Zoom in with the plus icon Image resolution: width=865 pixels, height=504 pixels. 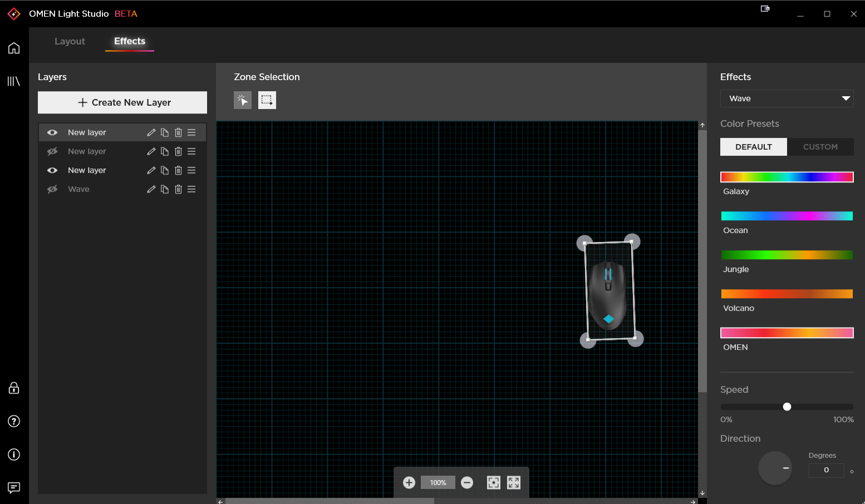[x=409, y=482]
